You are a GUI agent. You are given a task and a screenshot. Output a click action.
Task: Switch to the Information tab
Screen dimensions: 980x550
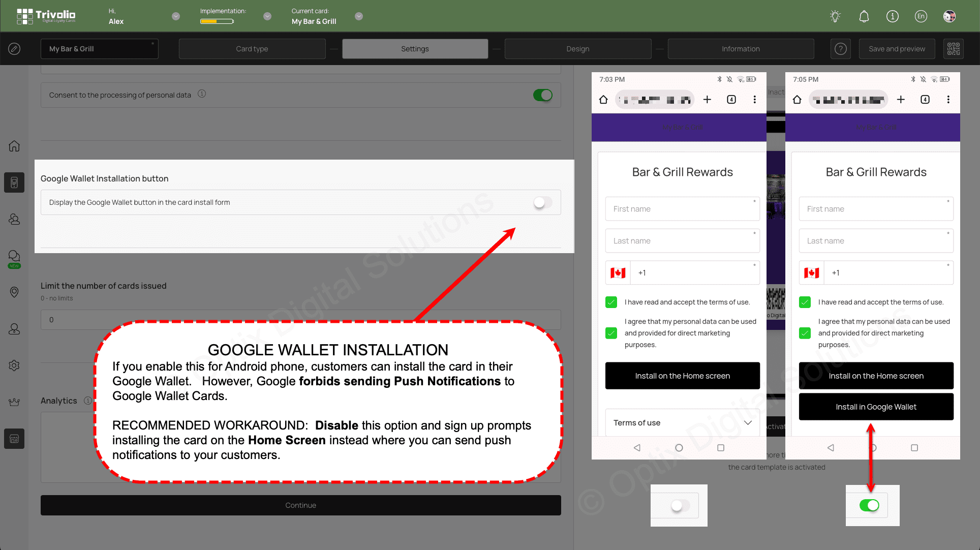(741, 48)
